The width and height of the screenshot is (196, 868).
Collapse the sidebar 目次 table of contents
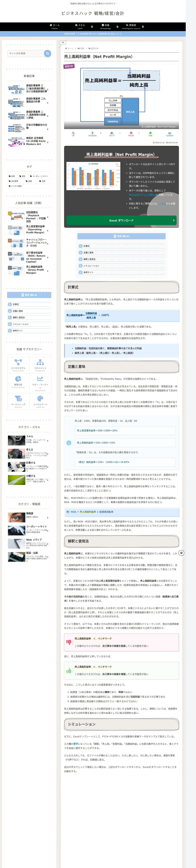pyautogui.click(x=29, y=295)
